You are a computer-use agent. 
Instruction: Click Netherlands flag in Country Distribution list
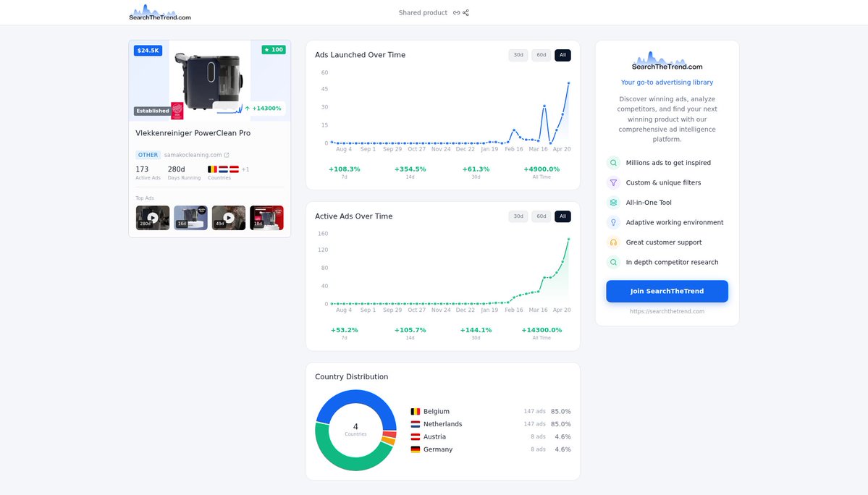pyautogui.click(x=416, y=424)
